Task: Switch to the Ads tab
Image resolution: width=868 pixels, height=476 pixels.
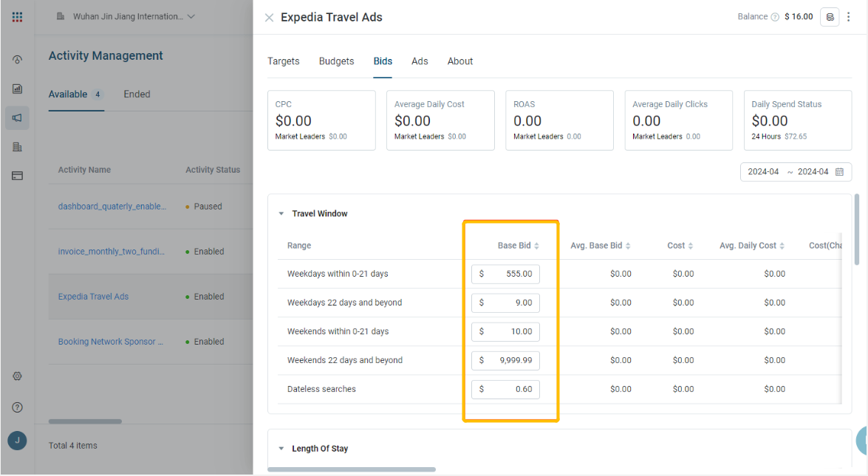Action: [x=420, y=61]
